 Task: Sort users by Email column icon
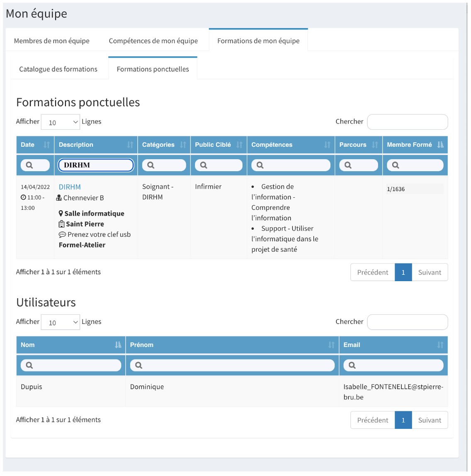coord(440,345)
